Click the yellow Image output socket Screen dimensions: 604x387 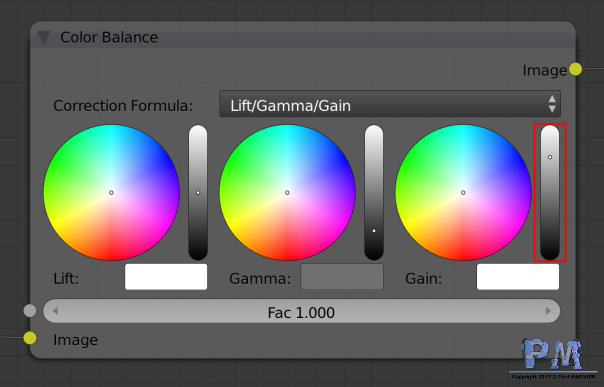[x=575, y=69]
